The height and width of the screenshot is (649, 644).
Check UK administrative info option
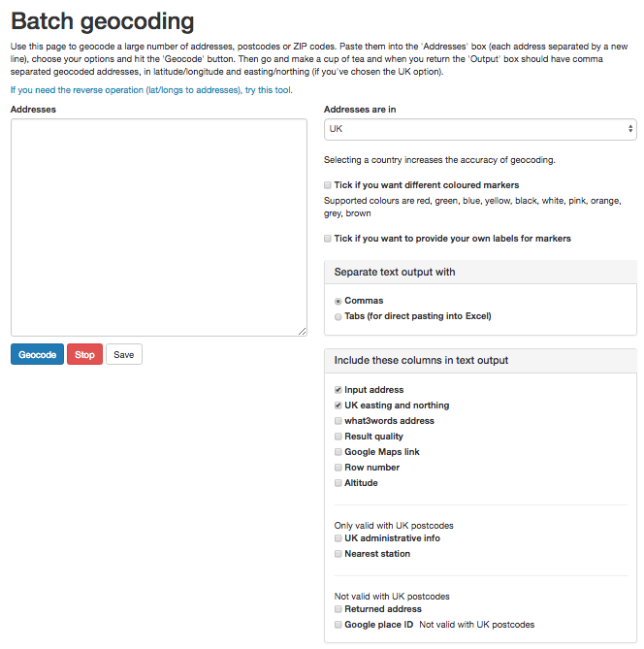tap(338, 538)
